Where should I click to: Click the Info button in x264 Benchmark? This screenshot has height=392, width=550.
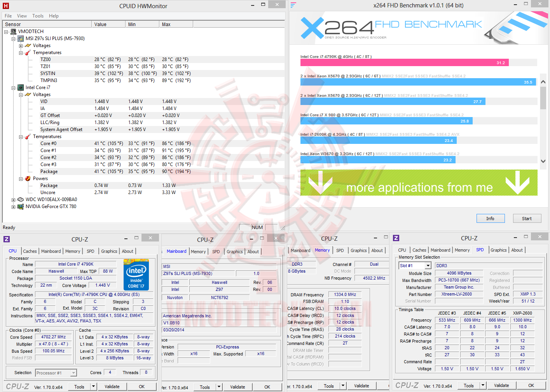pos(490,219)
